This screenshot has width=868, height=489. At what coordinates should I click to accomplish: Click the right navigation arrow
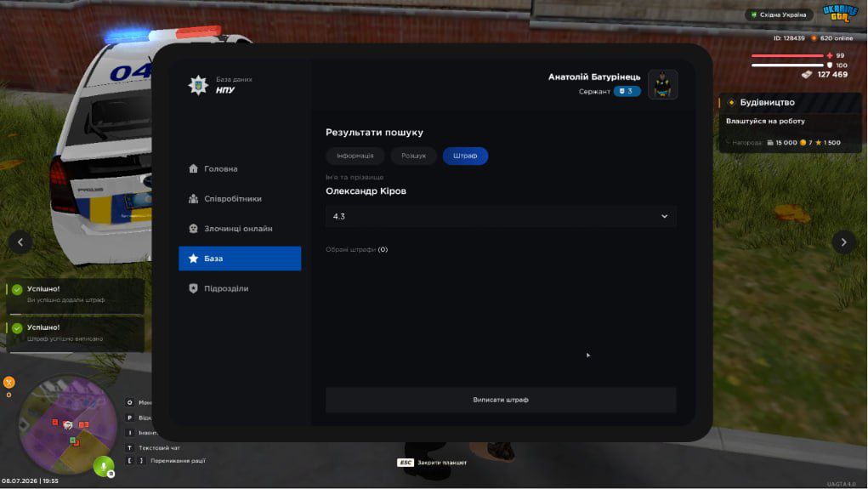pyautogui.click(x=843, y=242)
